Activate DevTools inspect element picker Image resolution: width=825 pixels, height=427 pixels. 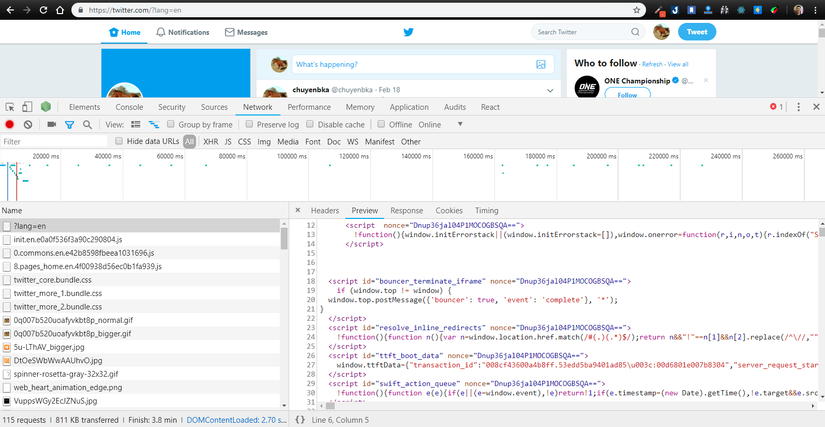10,107
